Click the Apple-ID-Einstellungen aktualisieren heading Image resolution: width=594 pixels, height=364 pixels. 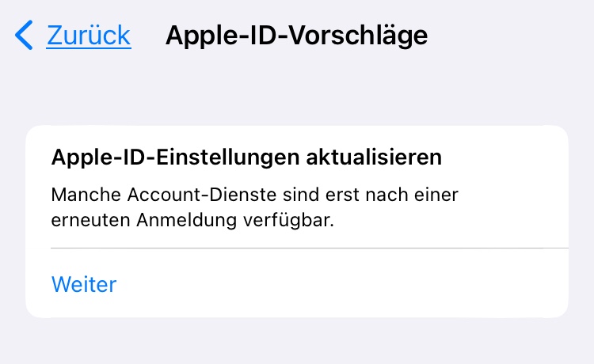[x=246, y=157]
